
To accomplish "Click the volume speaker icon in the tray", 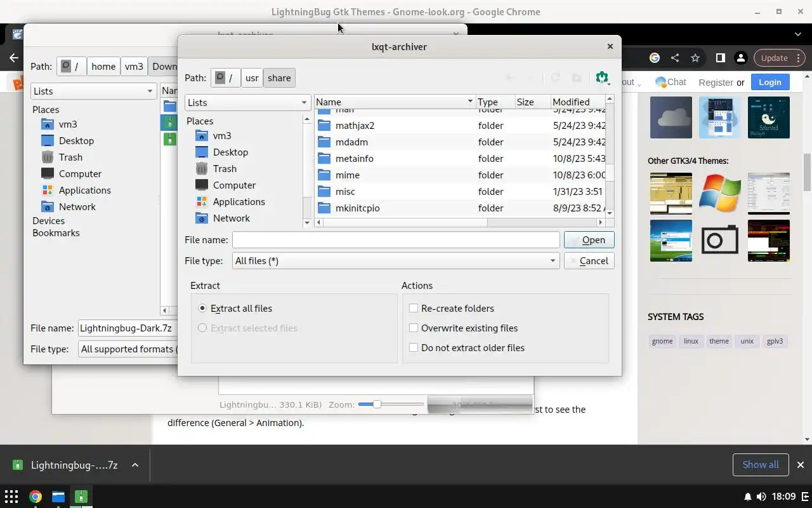I will [x=761, y=497].
